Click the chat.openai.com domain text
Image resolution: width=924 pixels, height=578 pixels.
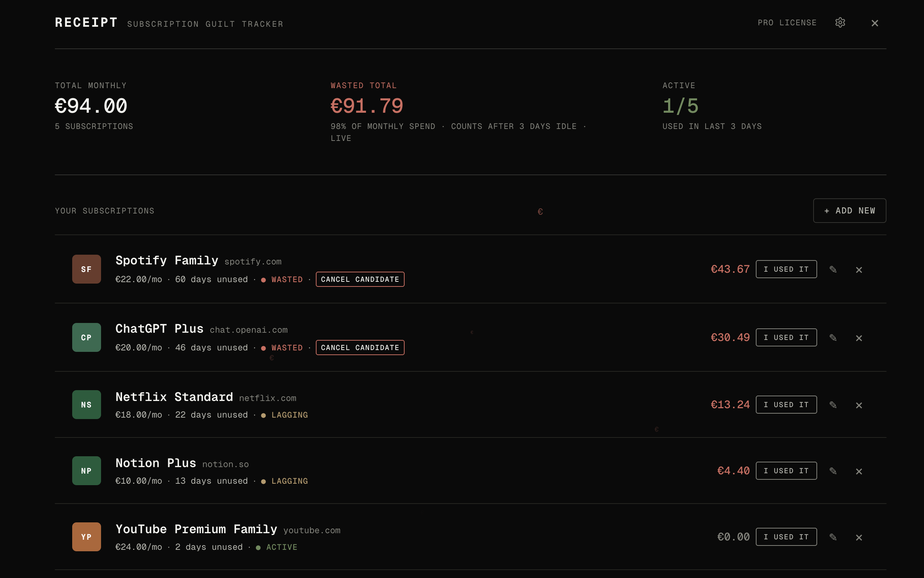249,330
